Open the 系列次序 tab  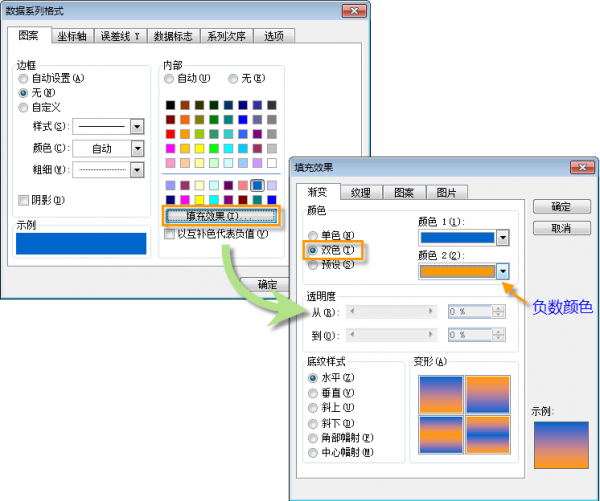coord(227,36)
